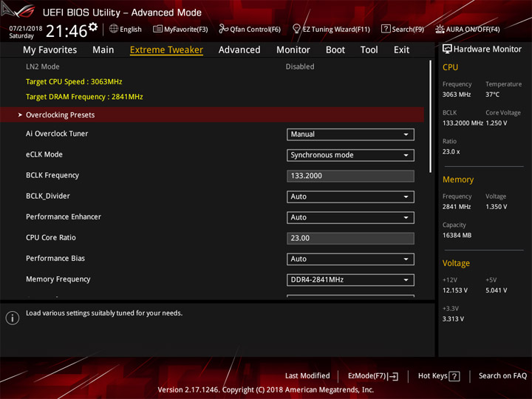532x399 pixels.
Task: Open the Ai Overclock Tuner dropdown
Action: 350,134
